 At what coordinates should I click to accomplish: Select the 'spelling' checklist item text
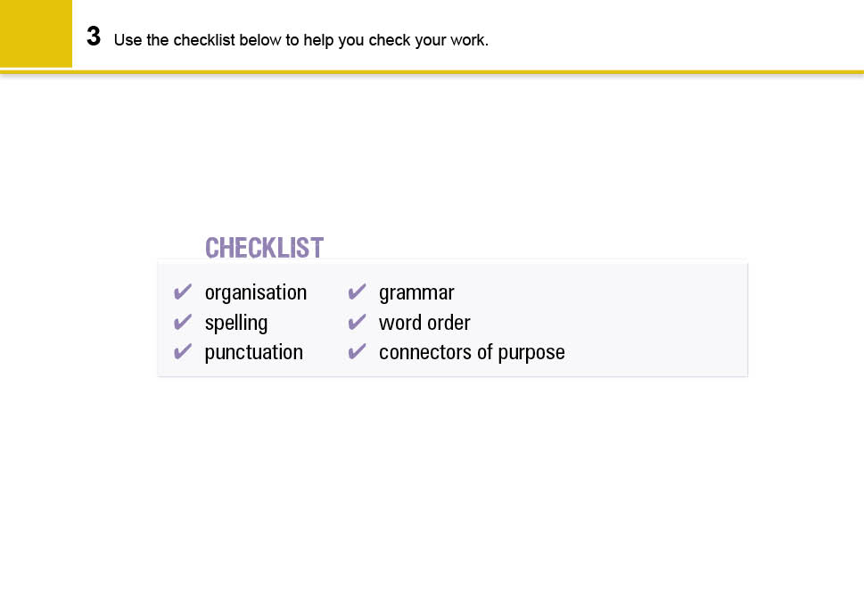coord(235,323)
